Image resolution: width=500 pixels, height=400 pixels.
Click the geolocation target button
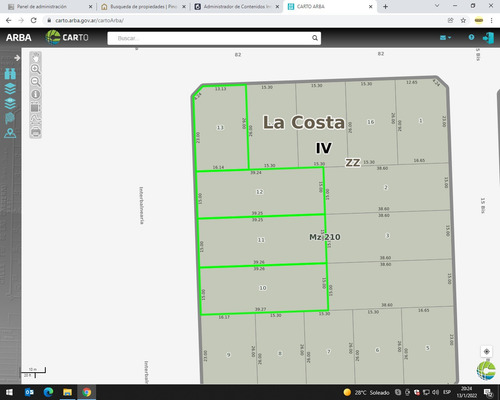[486, 351]
